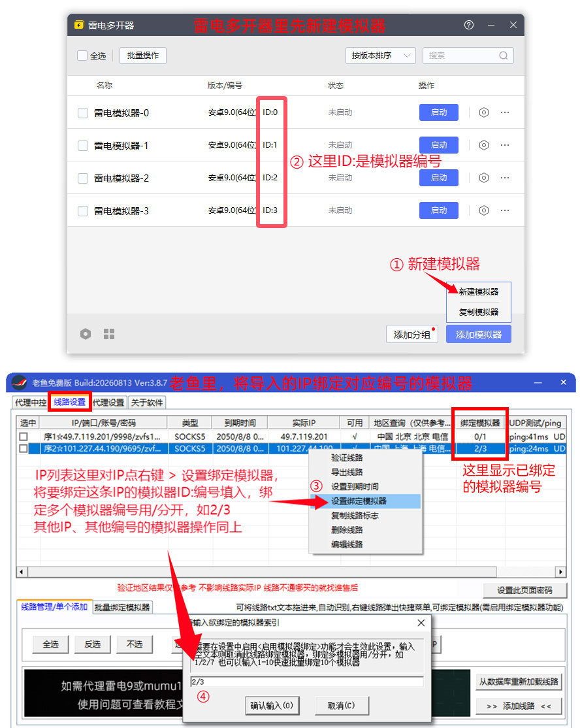Image resolution: width=580 pixels, height=728 pixels.
Task: Click the 2/3 index input field
Action: (x=307, y=682)
